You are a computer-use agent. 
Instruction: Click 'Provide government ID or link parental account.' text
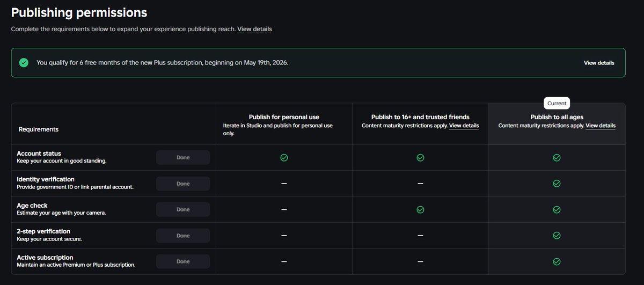click(75, 187)
